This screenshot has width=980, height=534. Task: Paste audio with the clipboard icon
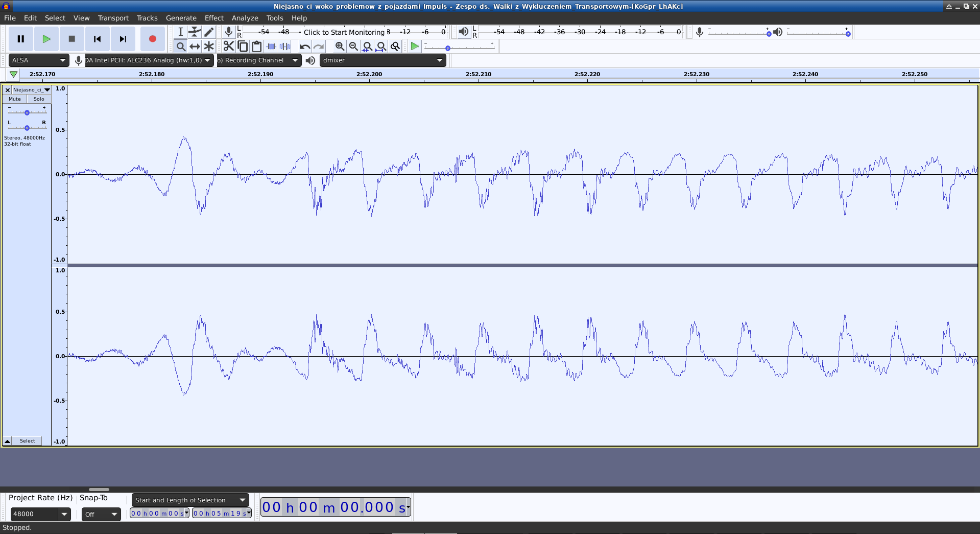257,47
